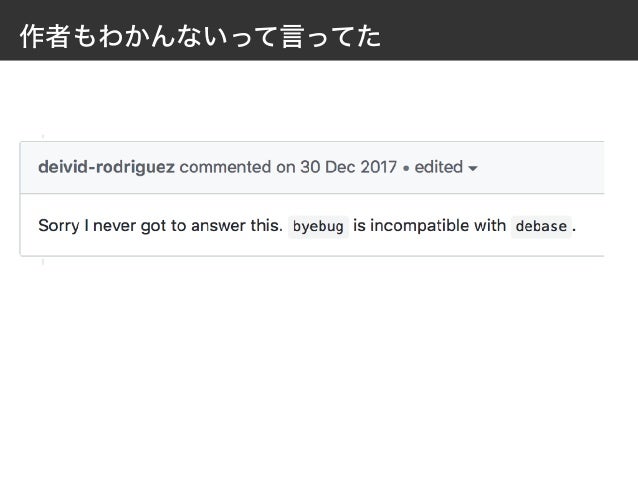Image resolution: width=638 pixels, height=479 pixels.
Task: Click timeline connector line above the comment
Action: point(43,137)
